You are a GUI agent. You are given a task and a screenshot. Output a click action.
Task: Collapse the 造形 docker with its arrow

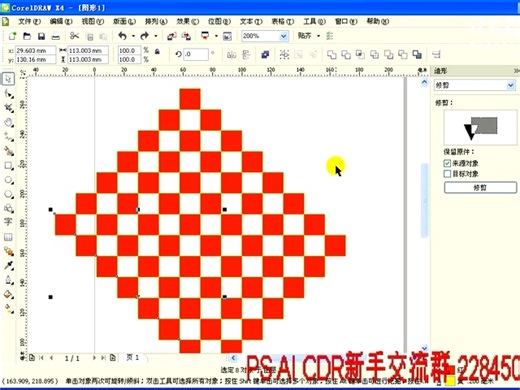coord(516,71)
